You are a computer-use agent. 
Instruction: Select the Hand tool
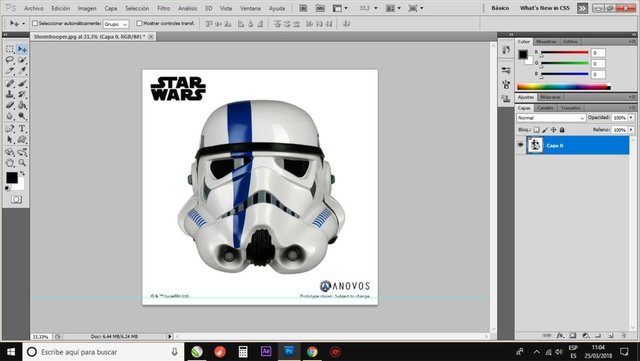(10, 163)
